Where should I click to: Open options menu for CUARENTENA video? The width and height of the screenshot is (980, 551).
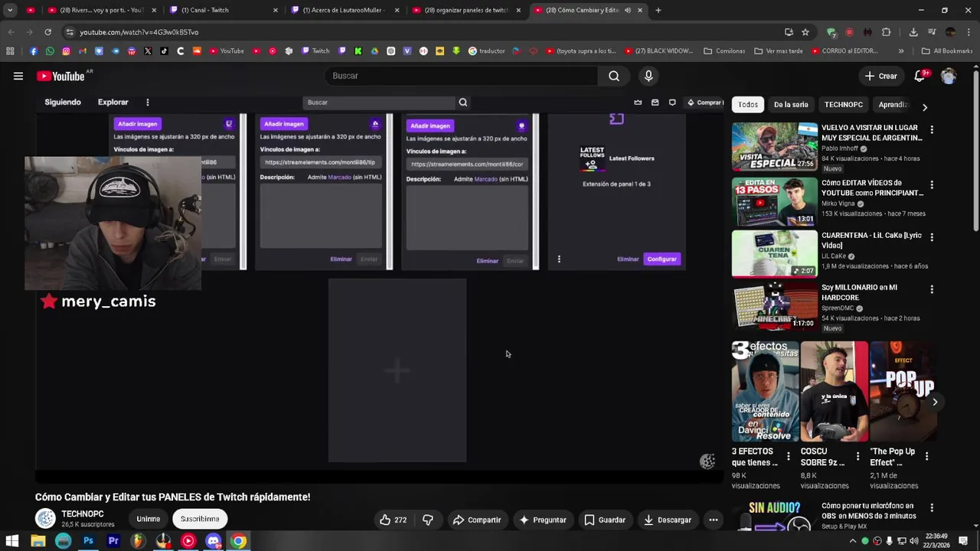[932, 238]
